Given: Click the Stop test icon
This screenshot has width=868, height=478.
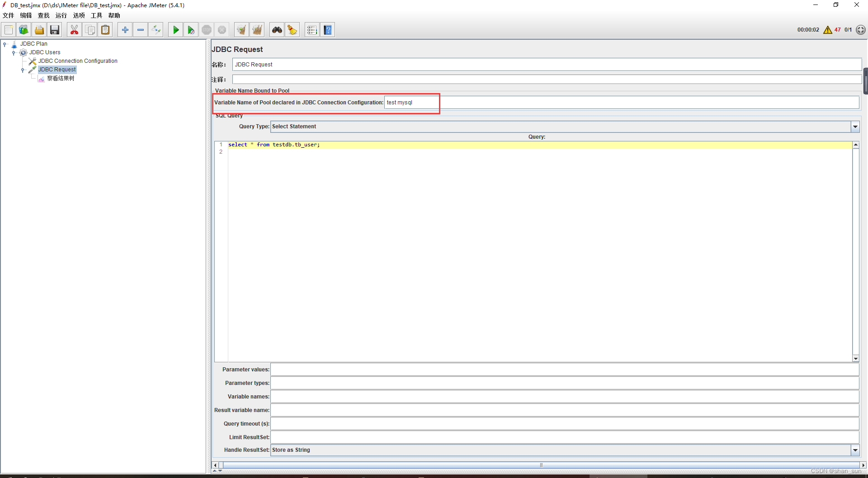Looking at the screenshot, I should (207, 30).
